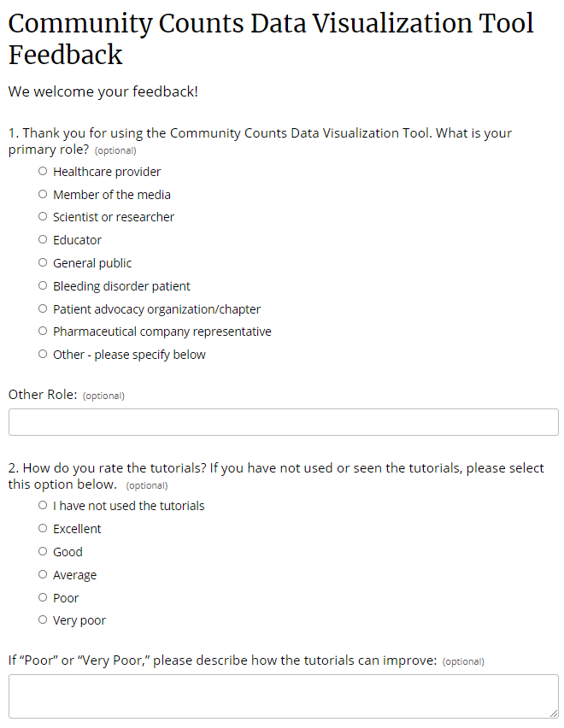Choose Pharmaceutical company representative option

click(43, 332)
